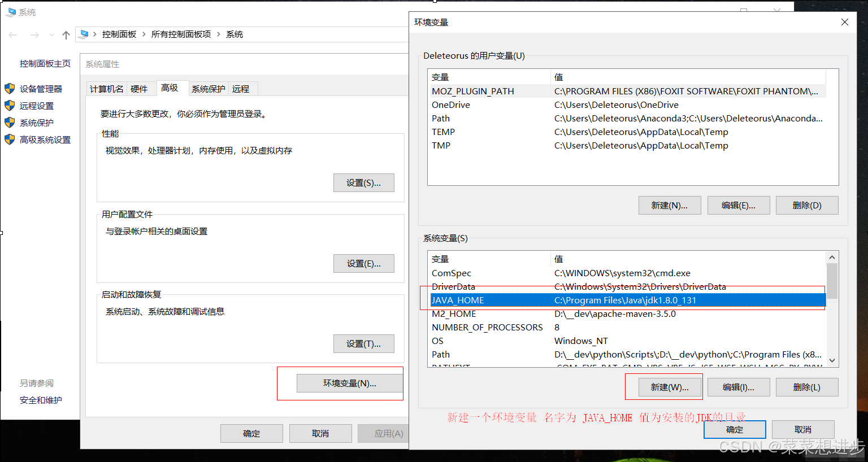Click performance 设置(S)... button

point(364,183)
